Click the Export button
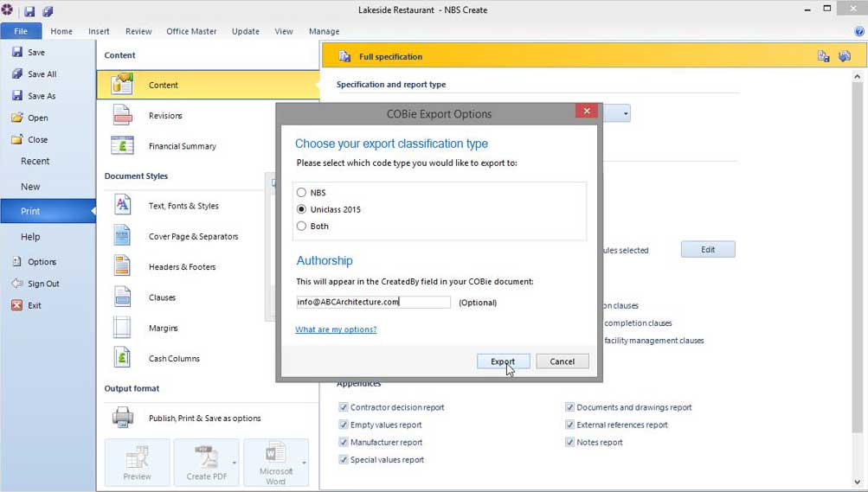 [503, 361]
